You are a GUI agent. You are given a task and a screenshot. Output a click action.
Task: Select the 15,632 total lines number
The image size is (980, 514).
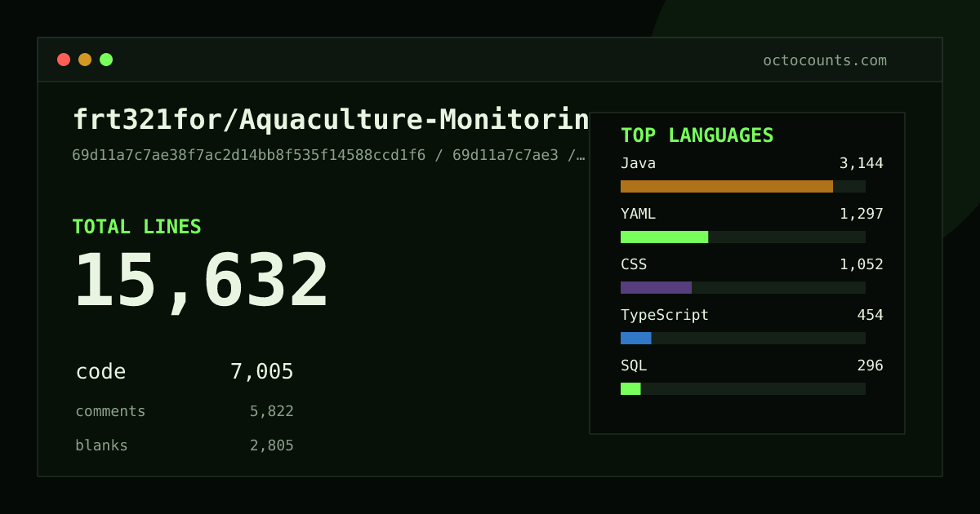[x=201, y=281]
